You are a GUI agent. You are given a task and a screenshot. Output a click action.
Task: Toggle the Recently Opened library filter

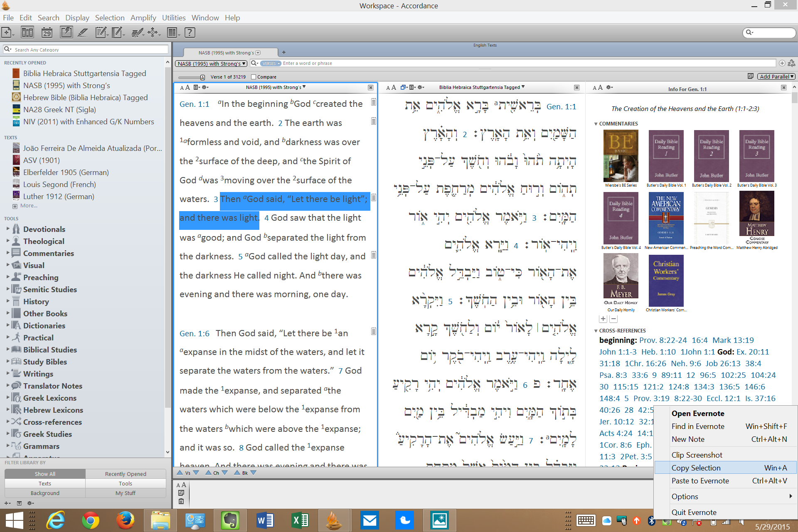[x=126, y=474]
